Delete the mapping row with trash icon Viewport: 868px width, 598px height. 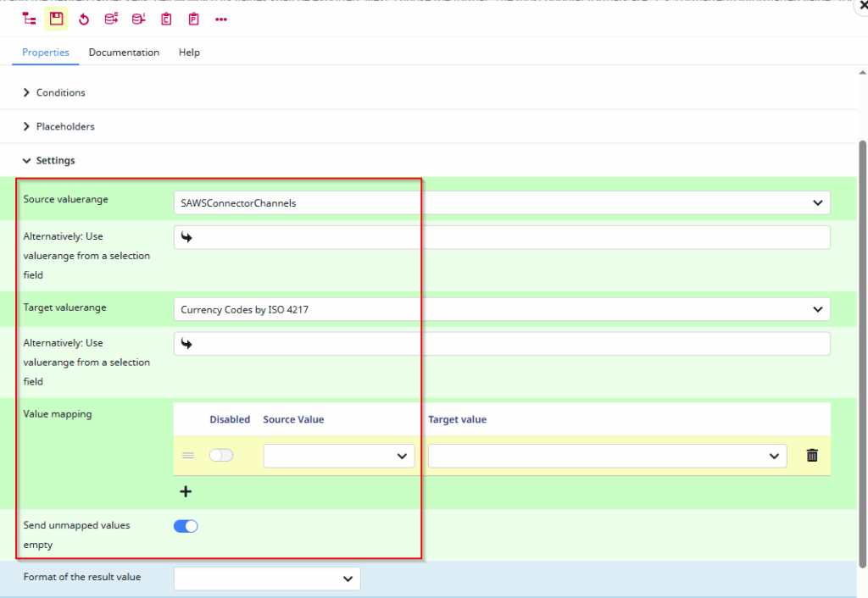pyautogui.click(x=811, y=455)
